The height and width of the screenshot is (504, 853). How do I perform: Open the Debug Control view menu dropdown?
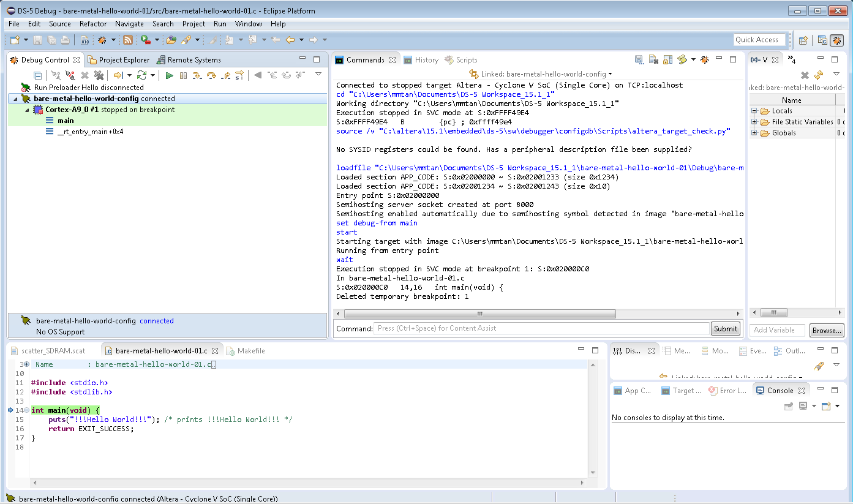(x=318, y=75)
